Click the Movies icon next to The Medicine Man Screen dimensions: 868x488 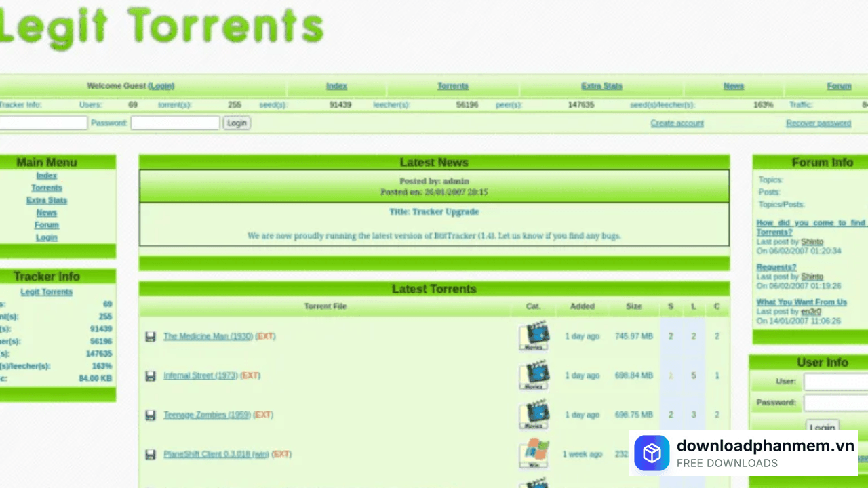[x=534, y=336]
